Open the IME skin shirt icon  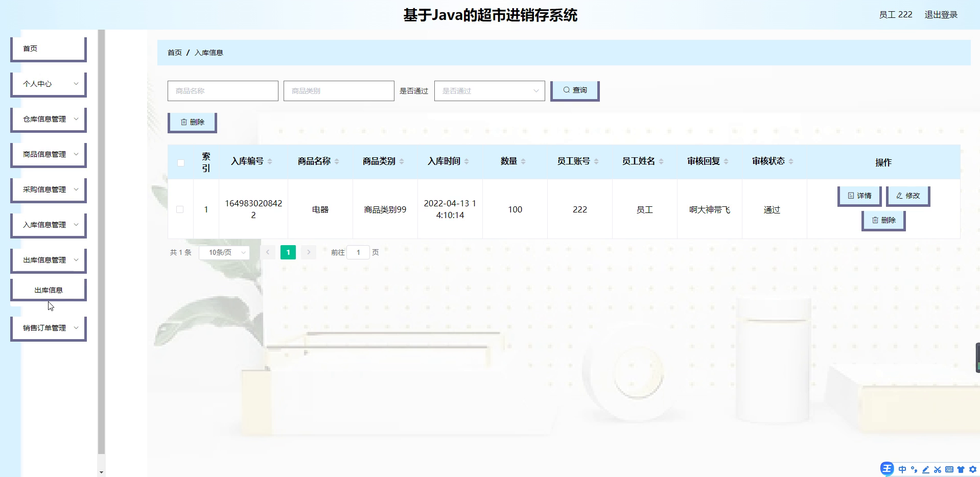(961, 469)
